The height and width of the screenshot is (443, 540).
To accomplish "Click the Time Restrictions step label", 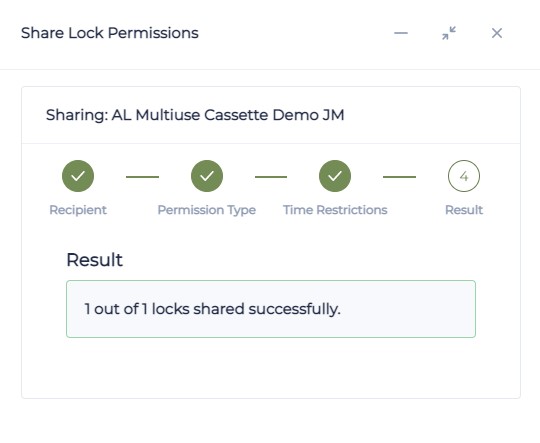I will click(335, 210).
